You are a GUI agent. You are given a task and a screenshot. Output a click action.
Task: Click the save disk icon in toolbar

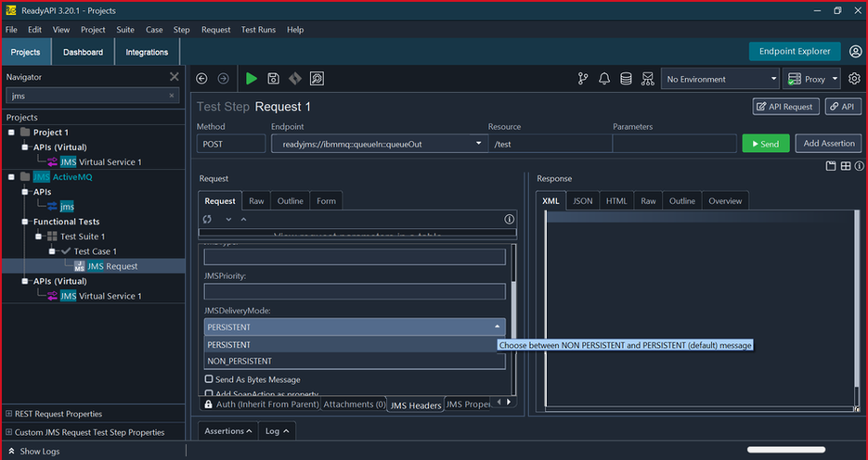pyautogui.click(x=273, y=79)
